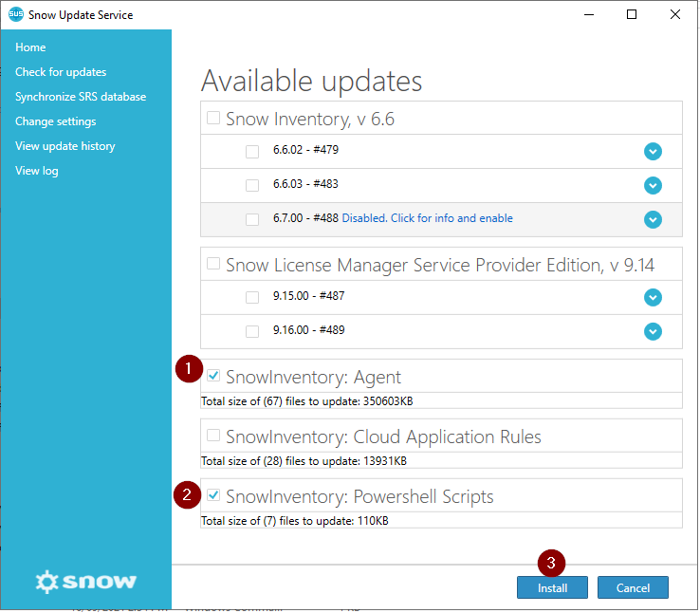The height and width of the screenshot is (613, 700).
Task: Close the Snow Update Service window
Action: (675, 15)
